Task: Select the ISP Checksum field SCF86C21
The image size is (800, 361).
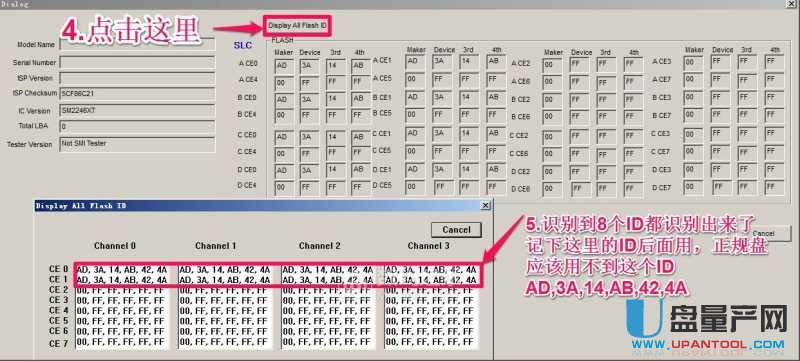Action: coord(137,94)
